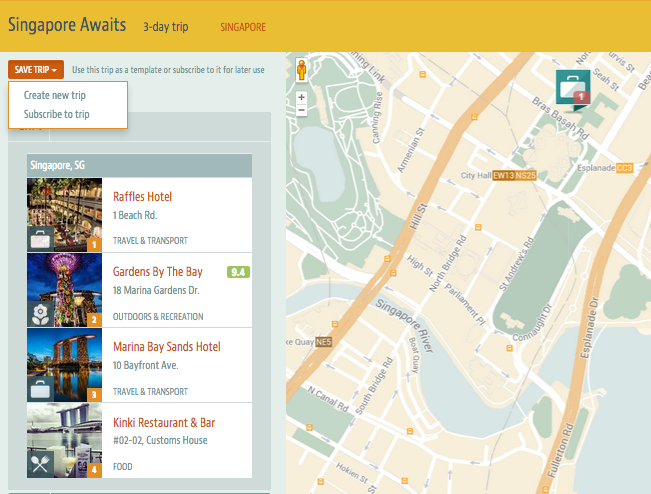The width and height of the screenshot is (651, 494).
Task: Click the North Bridge Rd label on map
Action: (x=448, y=264)
